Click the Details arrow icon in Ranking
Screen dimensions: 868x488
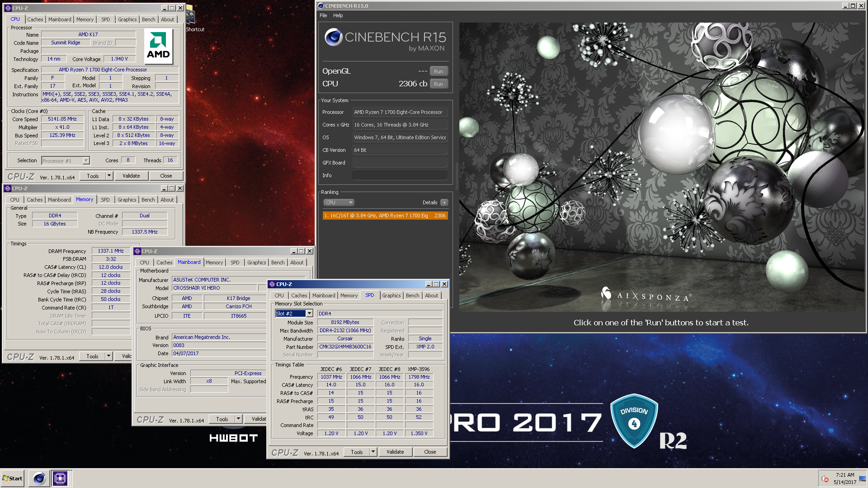coord(444,202)
